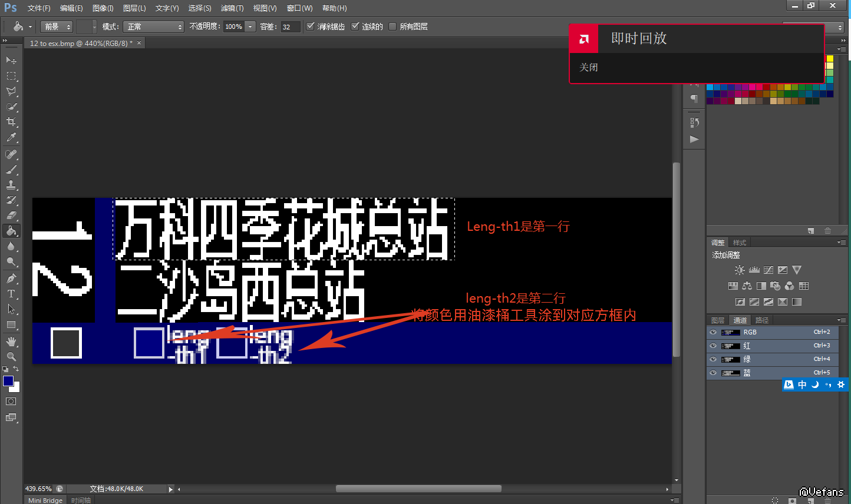Open the 前景 fill source dropdown
This screenshot has height=504, width=851.
(57, 26)
